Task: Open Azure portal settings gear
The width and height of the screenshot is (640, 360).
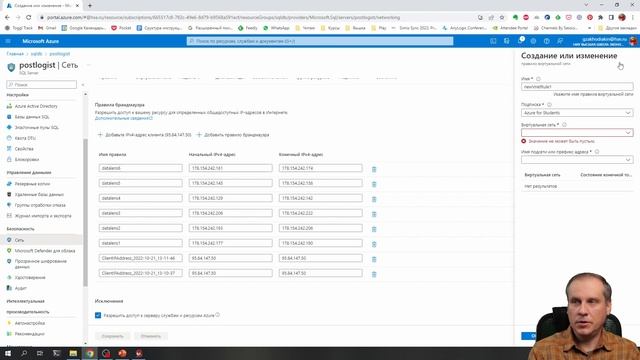Action: click(x=533, y=41)
